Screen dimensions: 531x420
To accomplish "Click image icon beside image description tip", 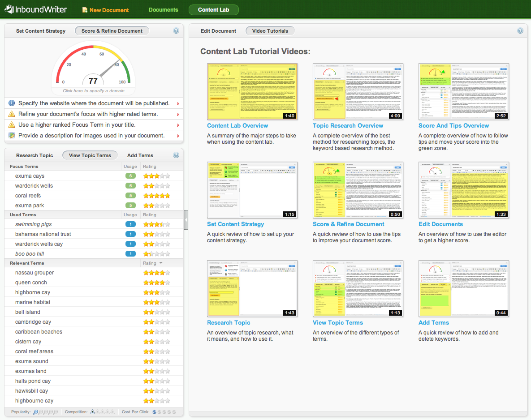I will click(12, 136).
